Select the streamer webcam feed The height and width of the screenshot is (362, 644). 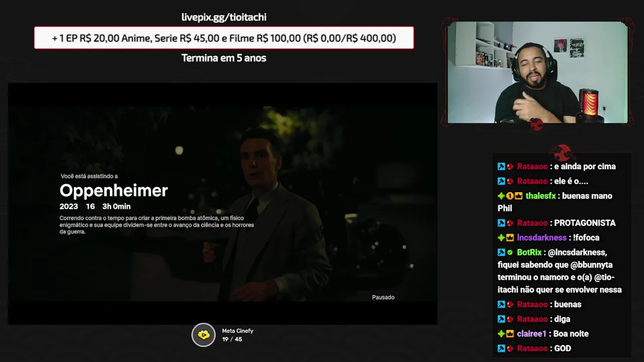537,72
